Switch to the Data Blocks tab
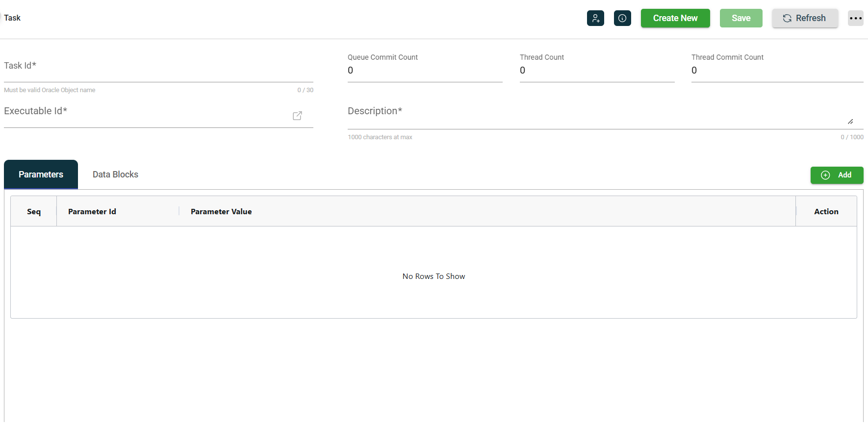Image resolution: width=868 pixels, height=425 pixels. click(115, 175)
